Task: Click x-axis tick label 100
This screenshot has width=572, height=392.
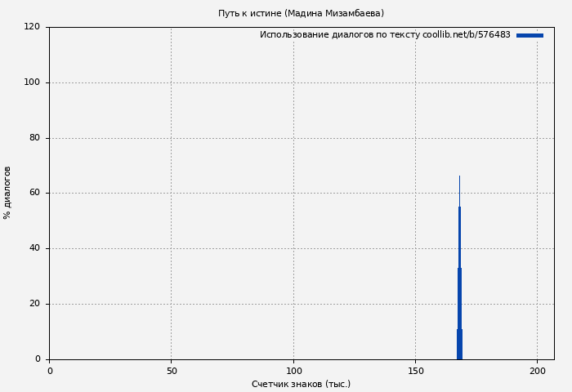Action: click(x=293, y=371)
